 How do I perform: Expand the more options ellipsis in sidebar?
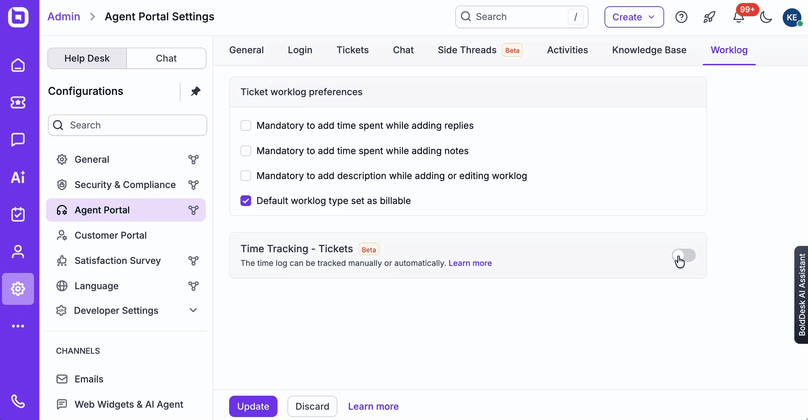(x=18, y=326)
